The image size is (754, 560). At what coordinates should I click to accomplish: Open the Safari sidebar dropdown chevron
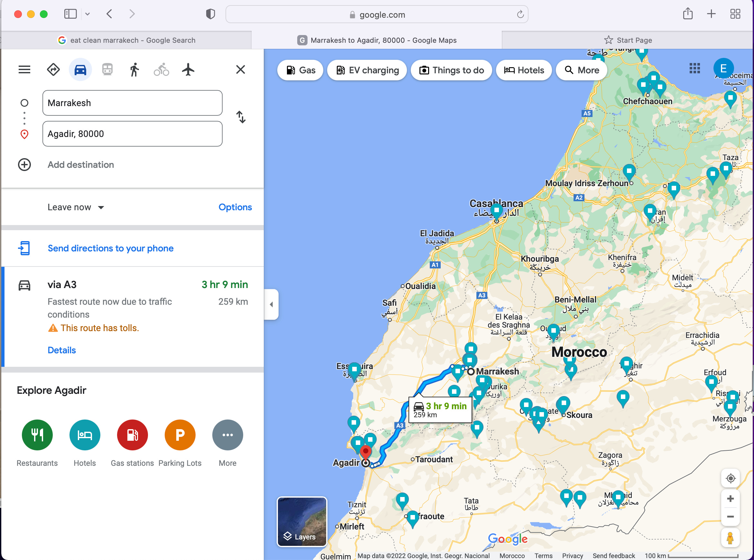point(87,14)
